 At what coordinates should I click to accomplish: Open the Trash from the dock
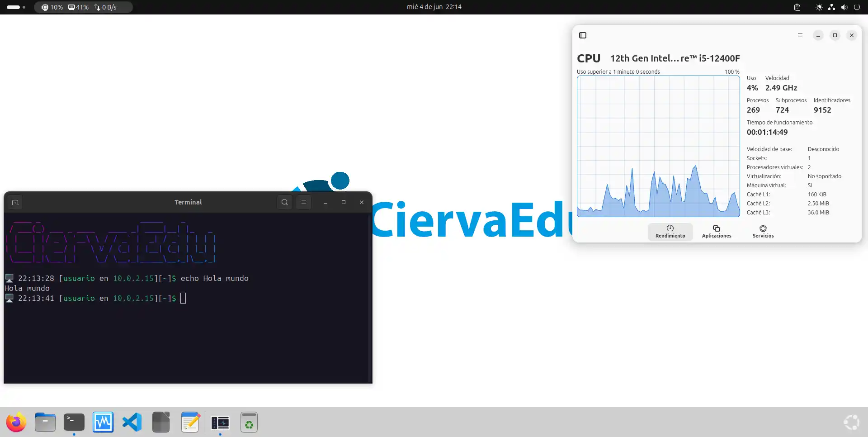tap(249, 423)
